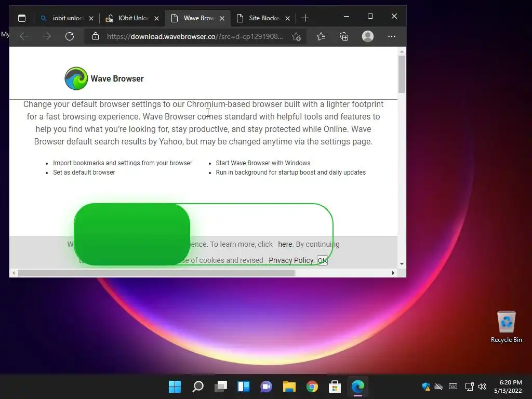Screen dimensions: 532x399
Task: Accept cookies with OK button
Action: click(322, 260)
